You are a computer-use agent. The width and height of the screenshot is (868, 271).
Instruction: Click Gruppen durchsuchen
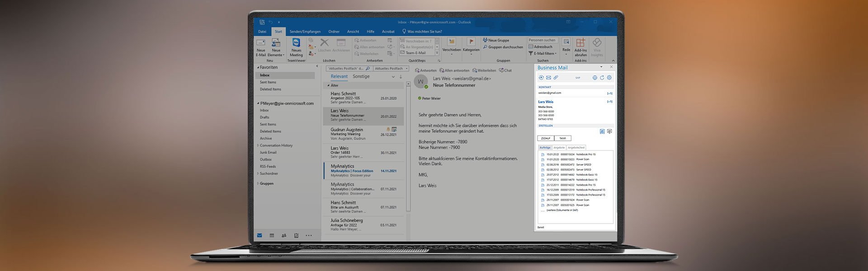(503, 47)
